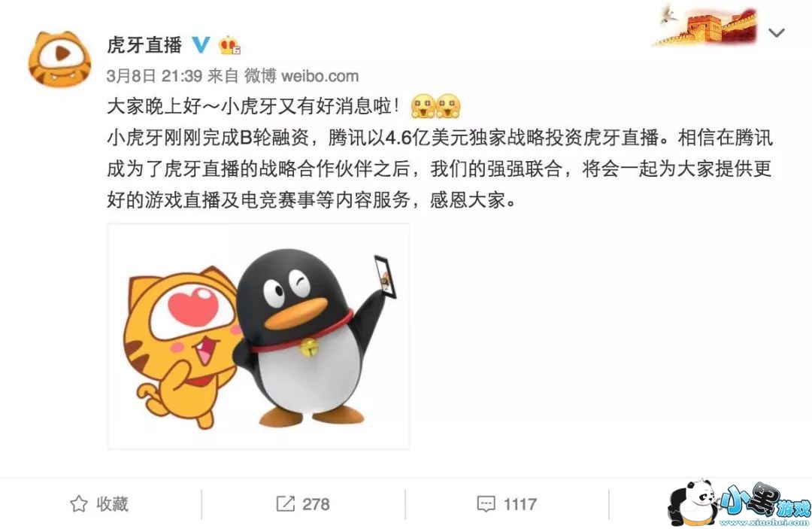Click the 1117 comments count
This screenshot has height=529, width=812.
click(520, 504)
